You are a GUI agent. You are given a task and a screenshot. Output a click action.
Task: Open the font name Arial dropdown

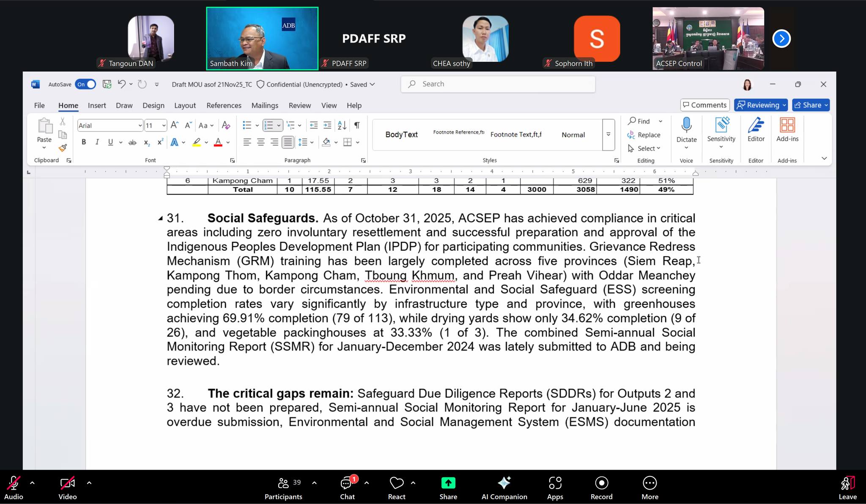click(x=140, y=126)
